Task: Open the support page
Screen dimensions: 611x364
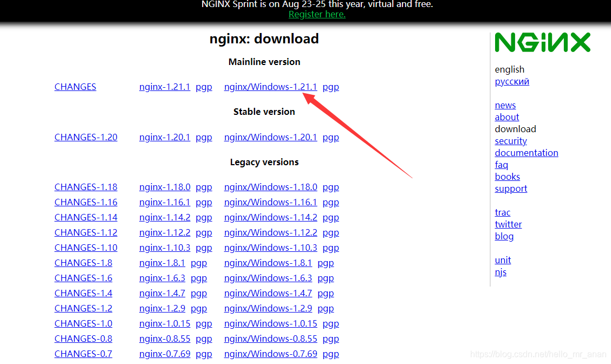Action: coord(510,189)
